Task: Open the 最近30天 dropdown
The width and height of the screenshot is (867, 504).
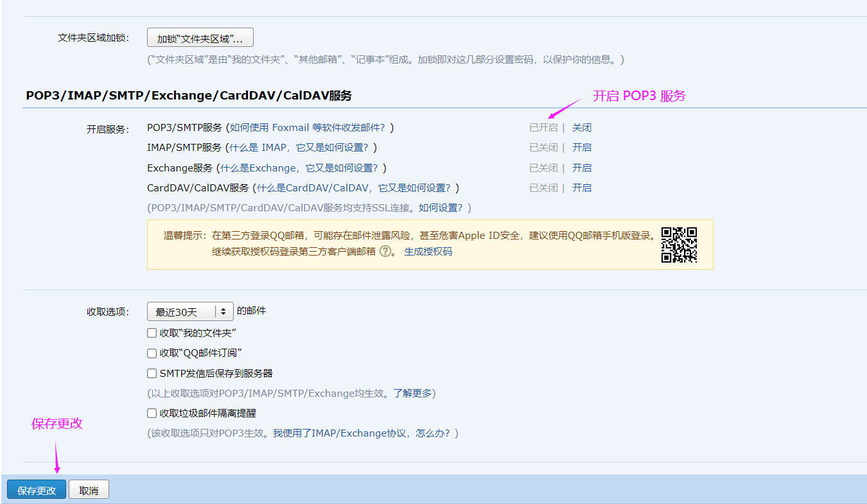Action: [x=190, y=311]
